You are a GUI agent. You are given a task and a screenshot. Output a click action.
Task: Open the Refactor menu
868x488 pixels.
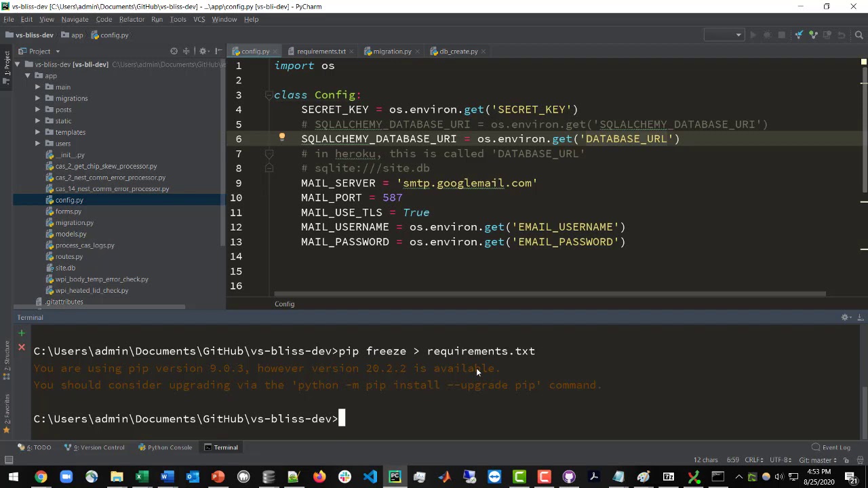(132, 19)
